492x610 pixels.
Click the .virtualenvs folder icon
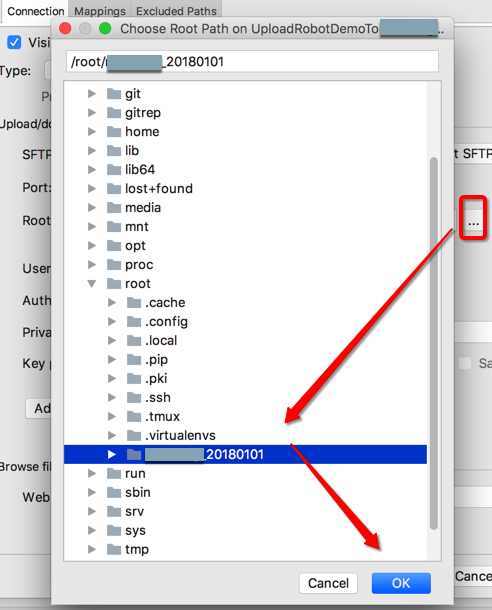(x=134, y=435)
